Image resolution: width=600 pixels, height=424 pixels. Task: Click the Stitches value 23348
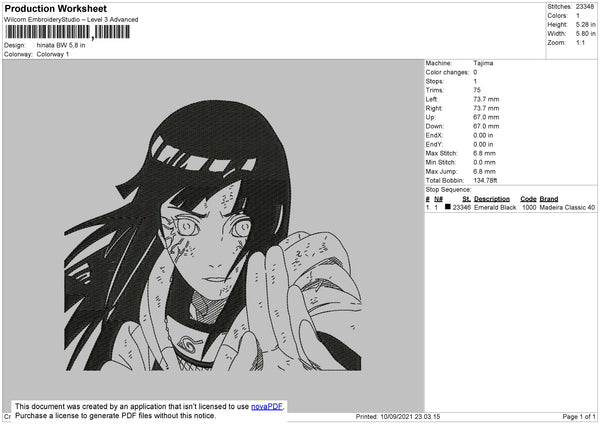[584, 7]
